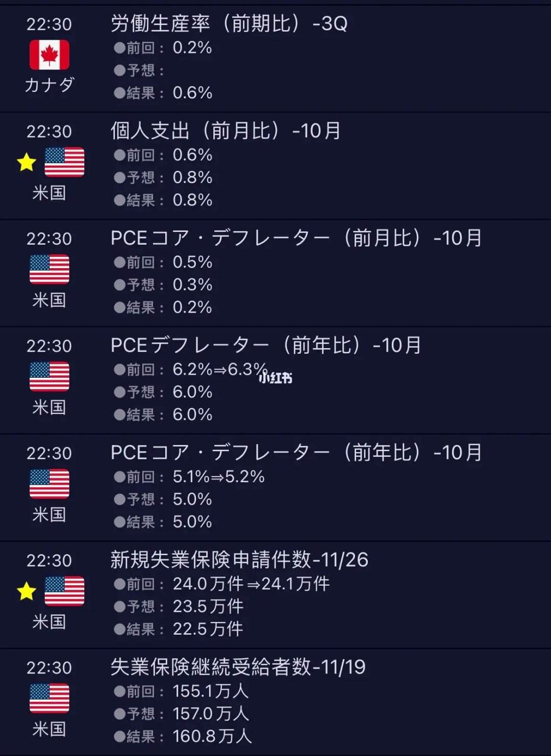Toggle the star next to 個人支出

[x=27, y=163]
